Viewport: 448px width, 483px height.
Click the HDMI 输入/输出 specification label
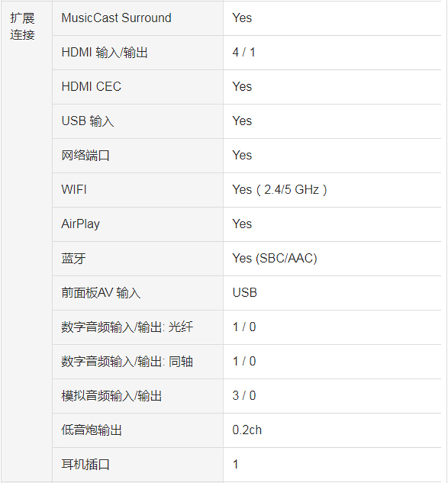pos(105,53)
